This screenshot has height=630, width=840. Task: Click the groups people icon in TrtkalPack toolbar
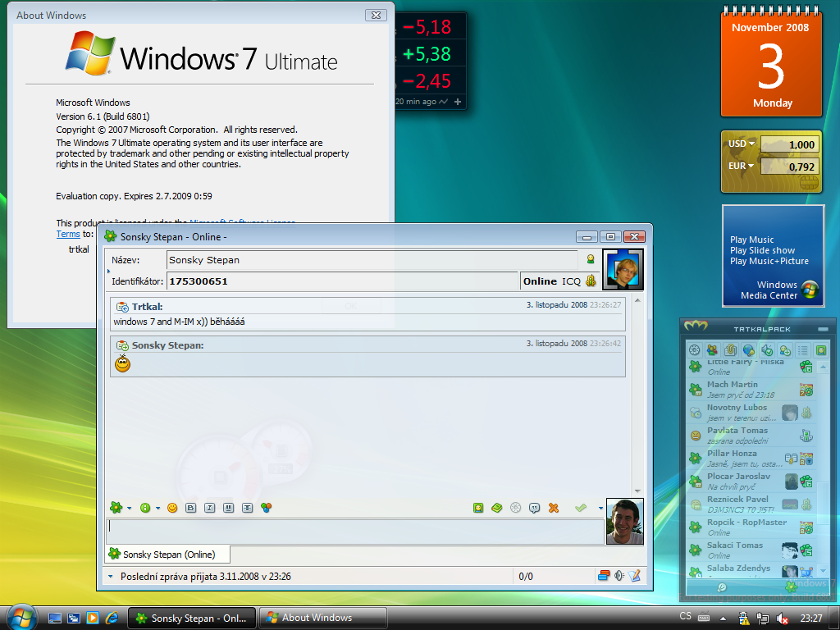tap(712, 350)
